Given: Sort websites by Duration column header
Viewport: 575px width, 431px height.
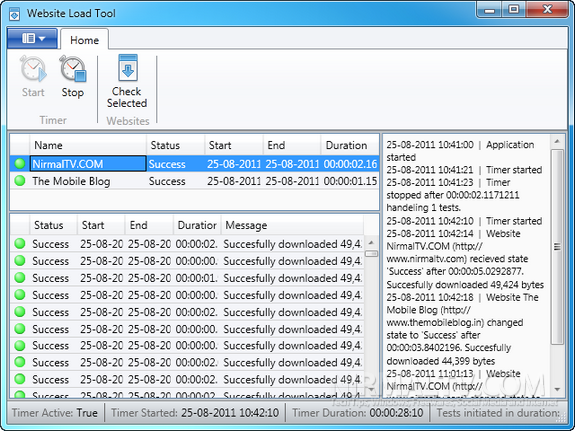Looking at the screenshot, I should pos(350,145).
